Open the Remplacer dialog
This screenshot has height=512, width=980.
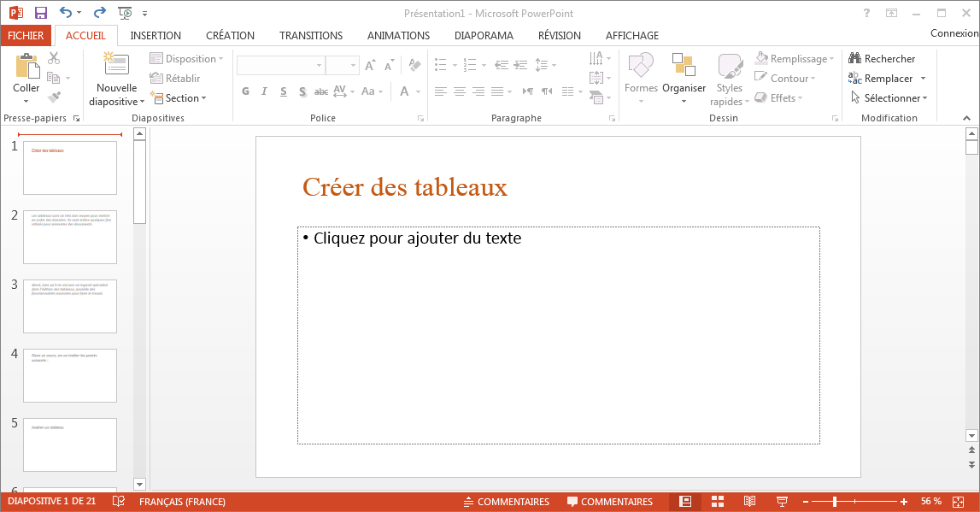[887, 78]
